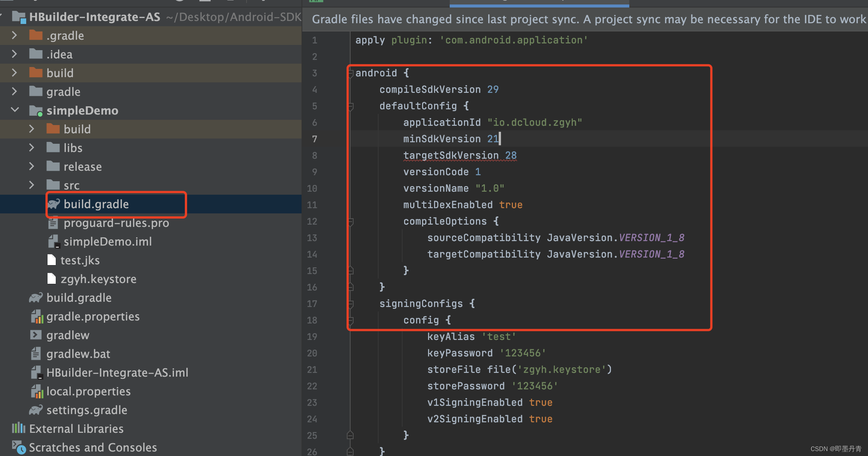
Task: Expand the release folder
Action: (x=32, y=166)
